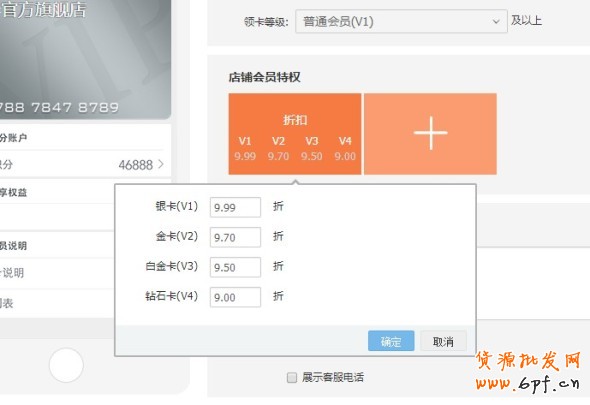Click the chevron next to 46888 points
The width and height of the screenshot is (590, 405).
click(161, 164)
